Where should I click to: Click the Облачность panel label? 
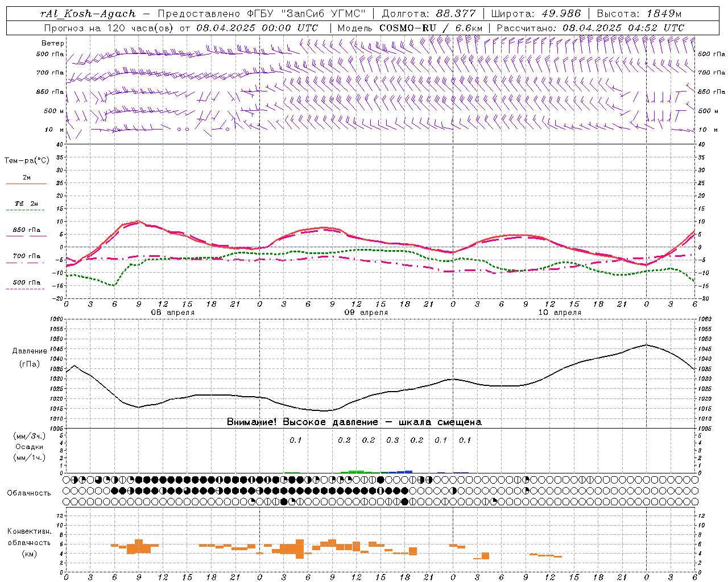click(x=29, y=493)
